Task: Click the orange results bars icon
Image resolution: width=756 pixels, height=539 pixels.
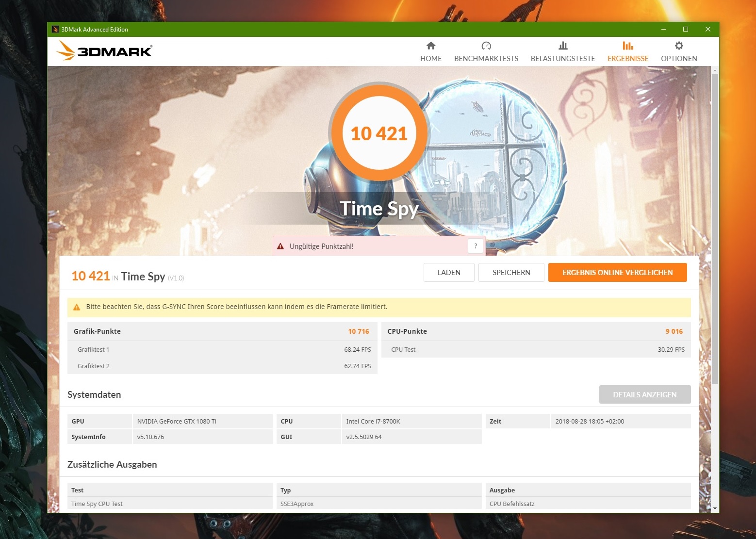Action: (628, 46)
